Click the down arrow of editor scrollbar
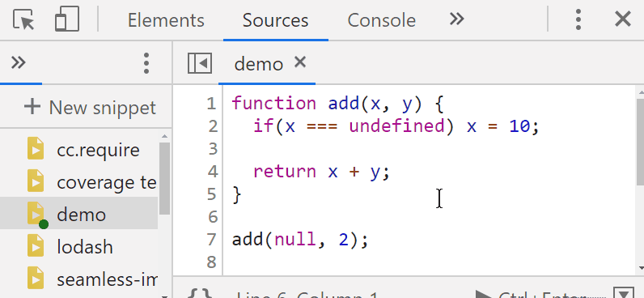 pos(640,269)
